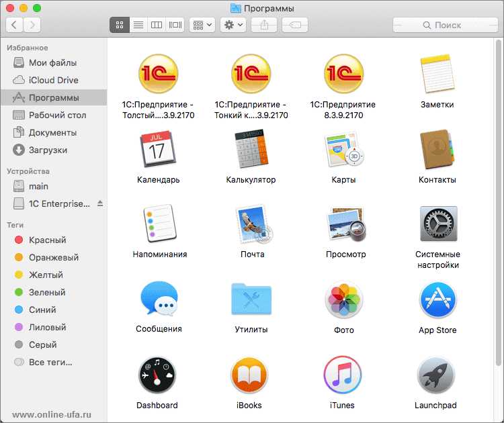Click the Share toolbar button
This screenshot has height=423, width=504.
(264, 25)
